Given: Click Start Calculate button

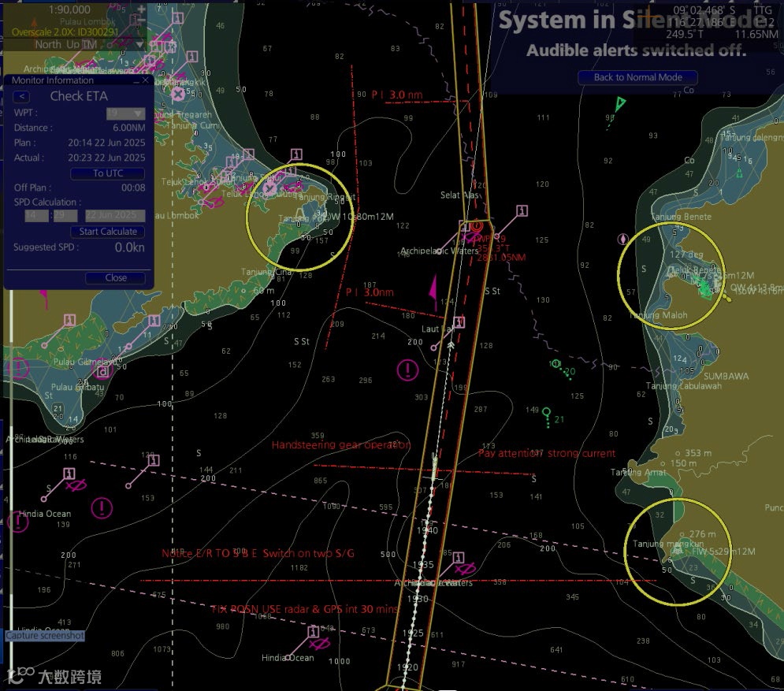Looking at the screenshot, I should click(x=107, y=232).
